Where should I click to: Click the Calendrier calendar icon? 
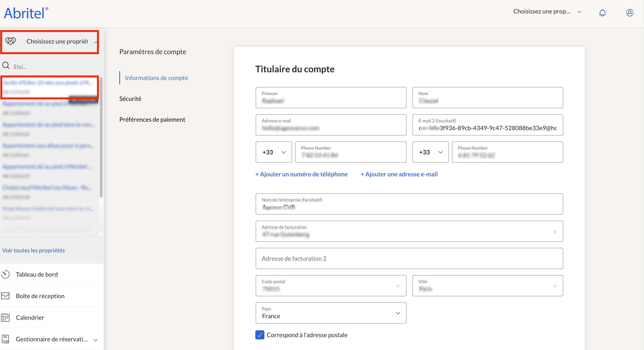(x=5, y=317)
